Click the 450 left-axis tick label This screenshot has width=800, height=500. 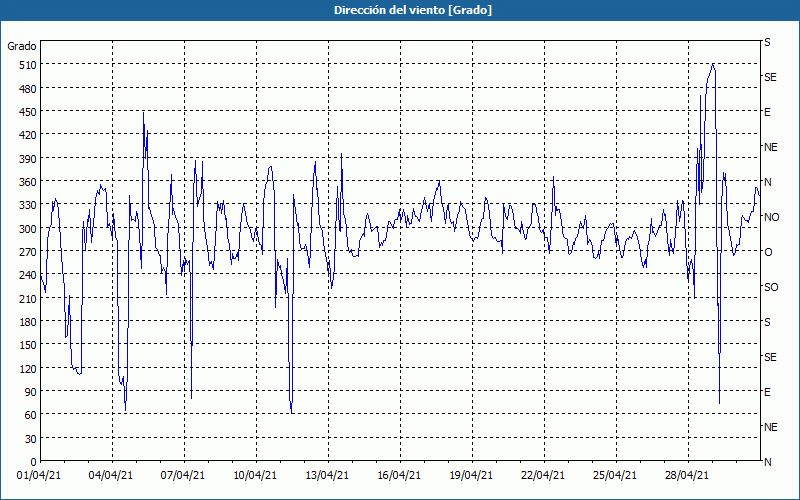28,112
